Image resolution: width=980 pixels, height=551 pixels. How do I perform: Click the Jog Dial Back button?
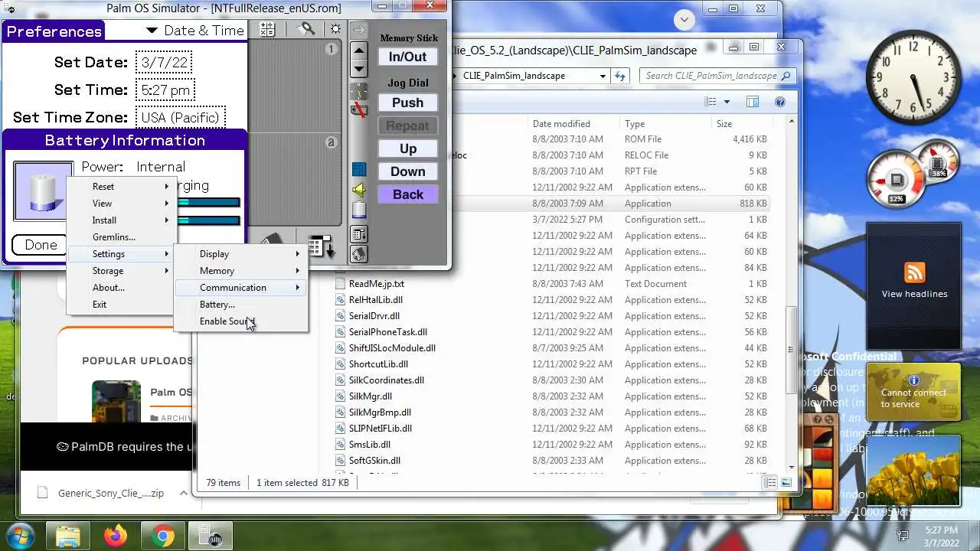coord(407,194)
